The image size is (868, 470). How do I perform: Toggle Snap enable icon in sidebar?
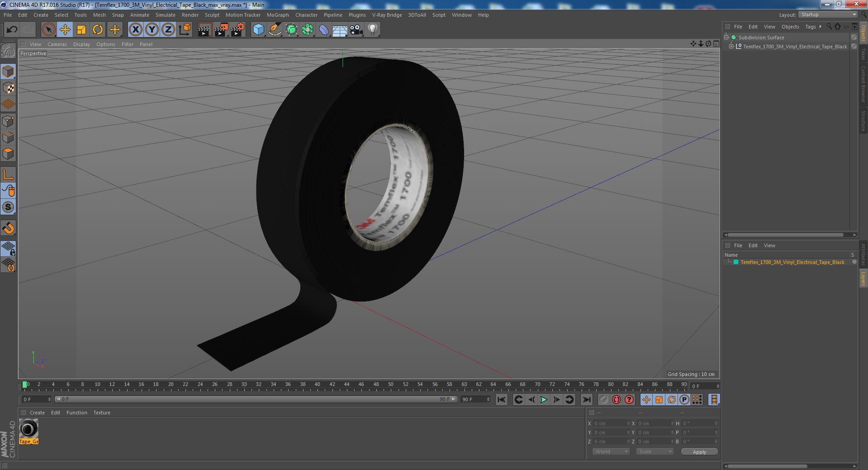click(8, 207)
